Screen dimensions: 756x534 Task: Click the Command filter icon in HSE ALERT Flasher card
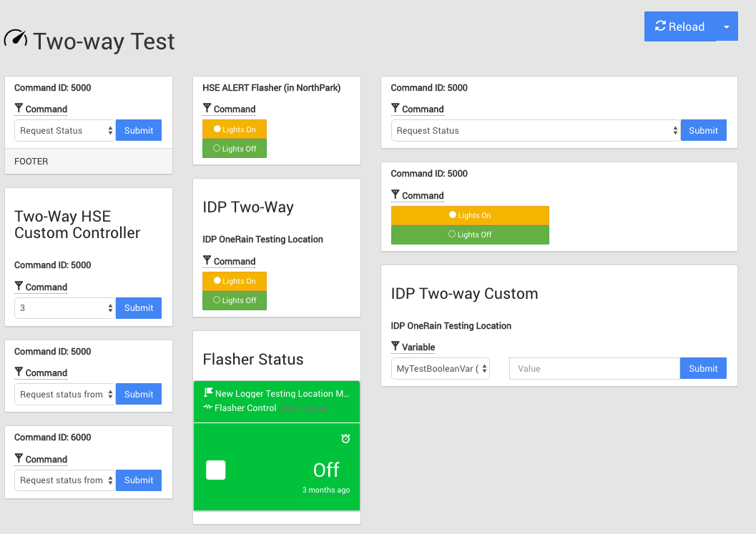tap(207, 109)
